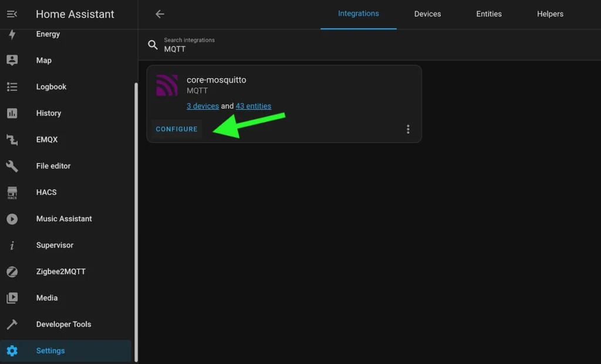
Task: Click the HACS store icon
Action: pyautogui.click(x=12, y=192)
